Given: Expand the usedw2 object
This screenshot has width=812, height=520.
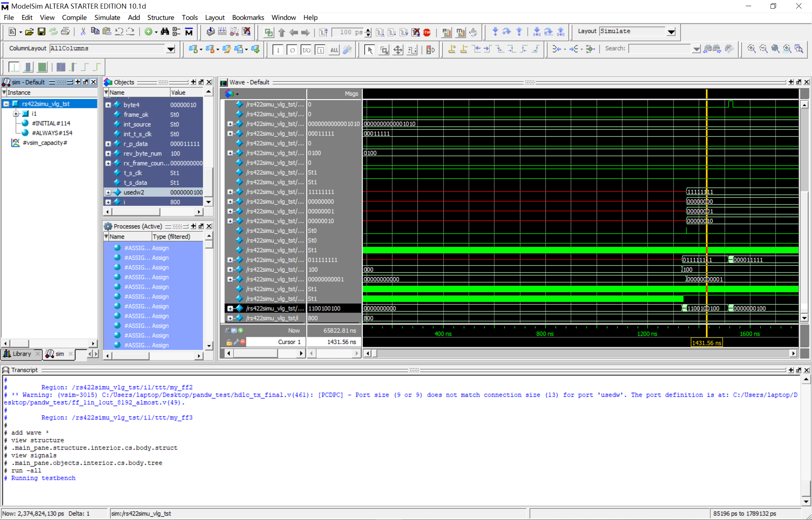Looking at the screenshot, I should (x=108, y=193).
